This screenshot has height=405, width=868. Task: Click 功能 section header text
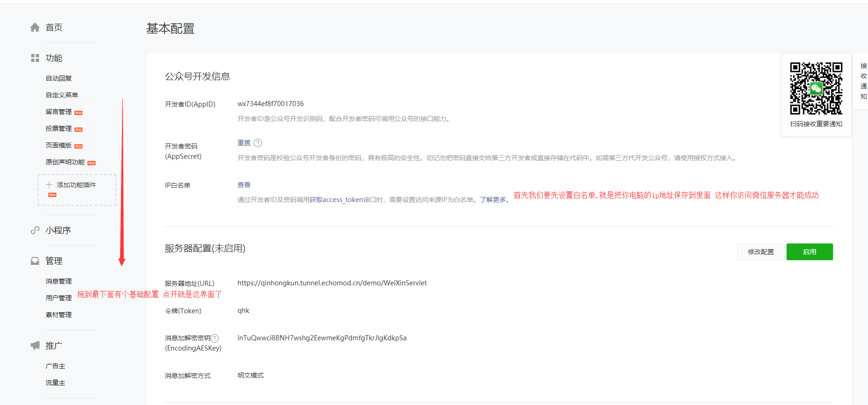[x=54, y=58]
